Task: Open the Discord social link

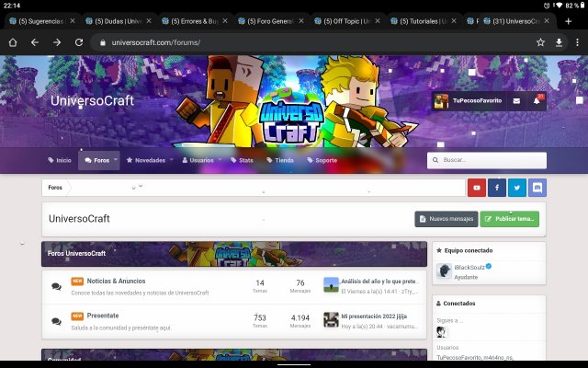Action: [x=537, y=188]
